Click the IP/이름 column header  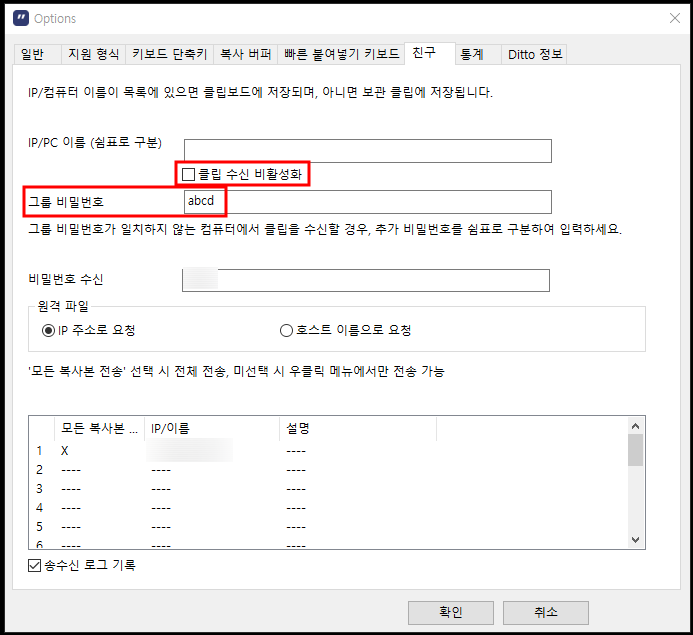(x=212, y=428)
